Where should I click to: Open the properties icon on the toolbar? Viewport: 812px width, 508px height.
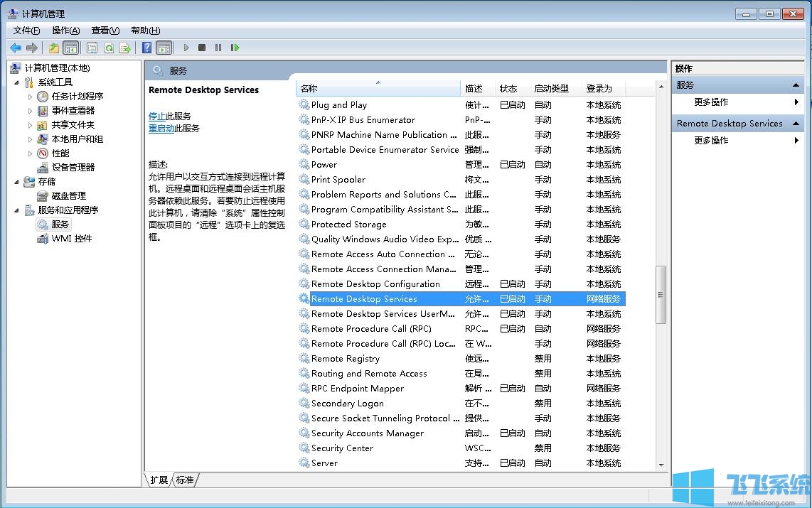(x=92, y=48)
